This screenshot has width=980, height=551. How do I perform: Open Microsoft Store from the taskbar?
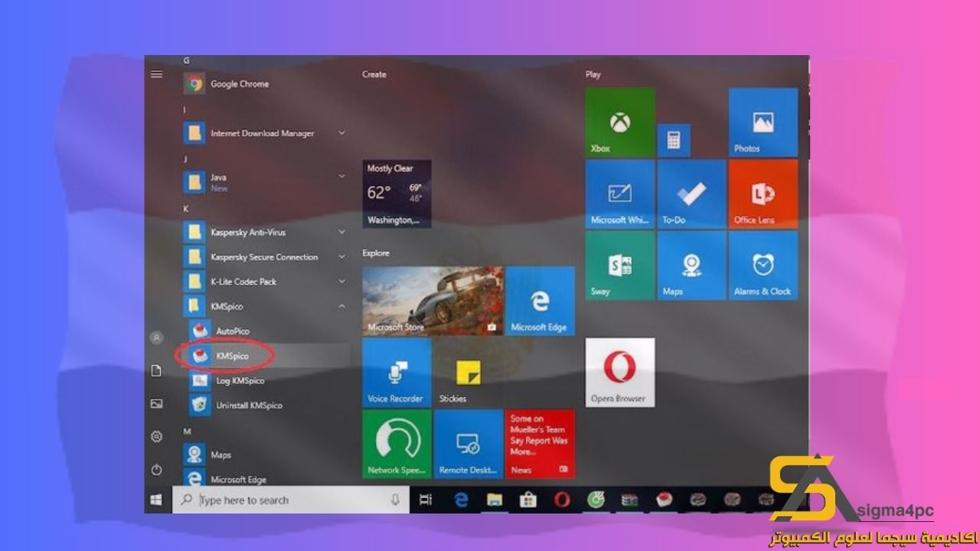pyautogui.click(x=528, y=500)
